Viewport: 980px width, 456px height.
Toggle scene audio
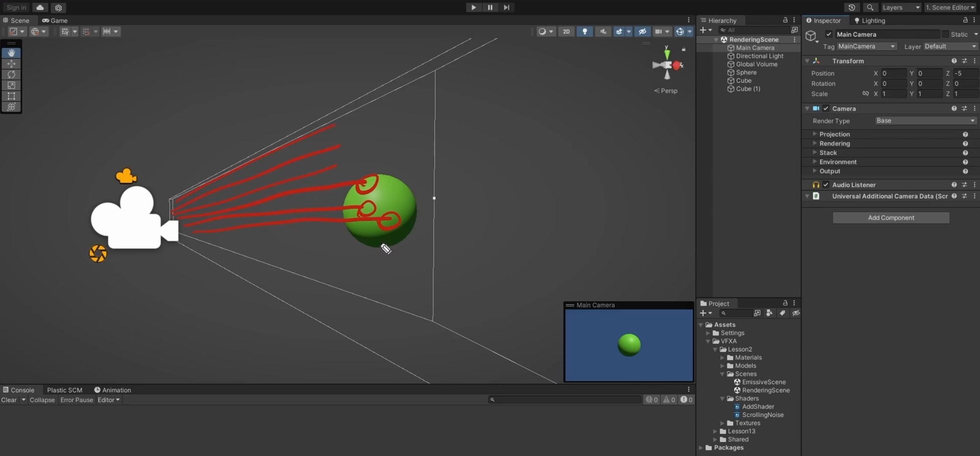click(x=603, y=31)
